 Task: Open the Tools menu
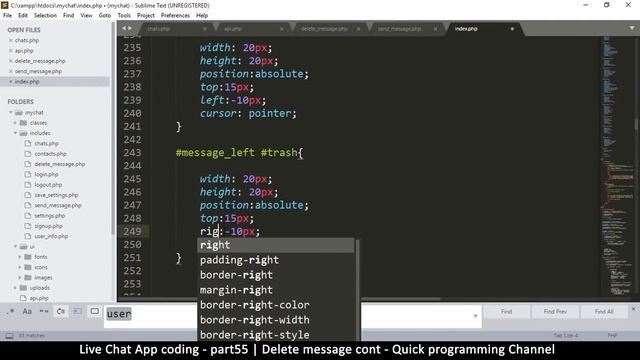point(124,16)
